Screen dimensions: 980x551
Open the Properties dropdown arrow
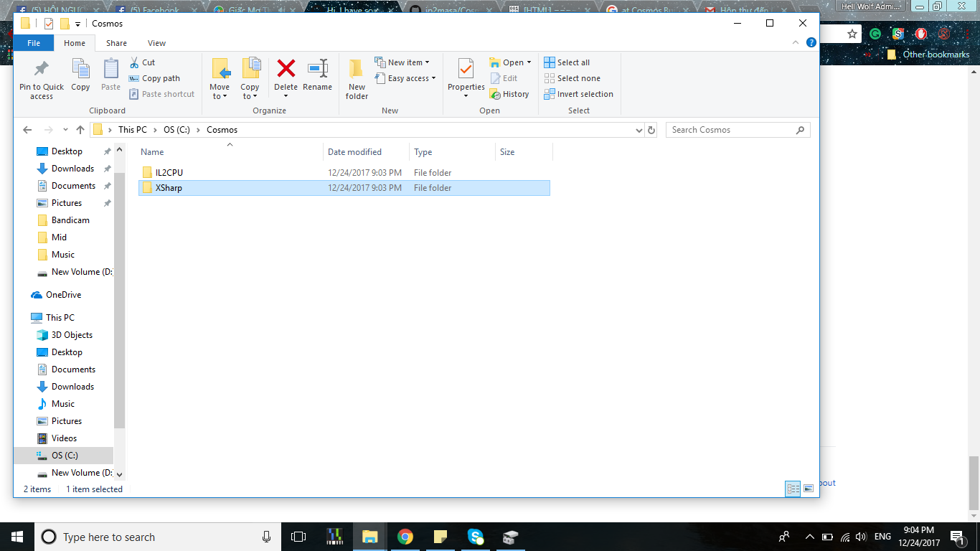point(466,96)
